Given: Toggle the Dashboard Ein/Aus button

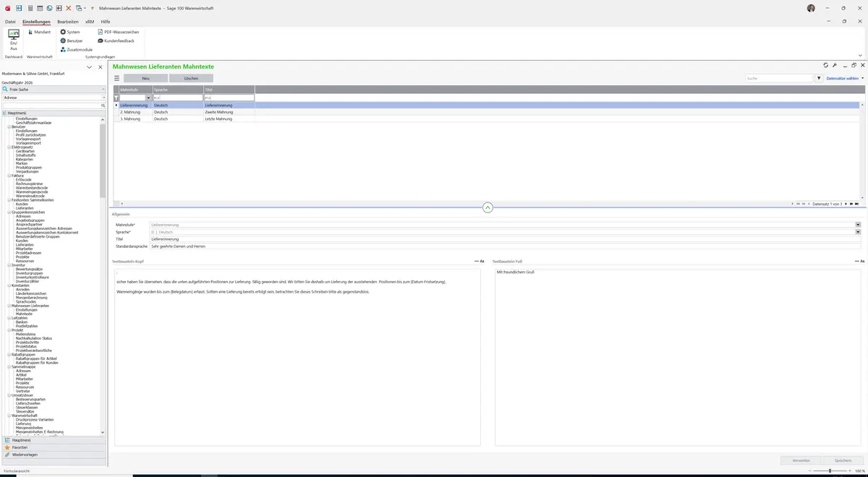Looking at the screenshot, I should [x=14, y=40].
